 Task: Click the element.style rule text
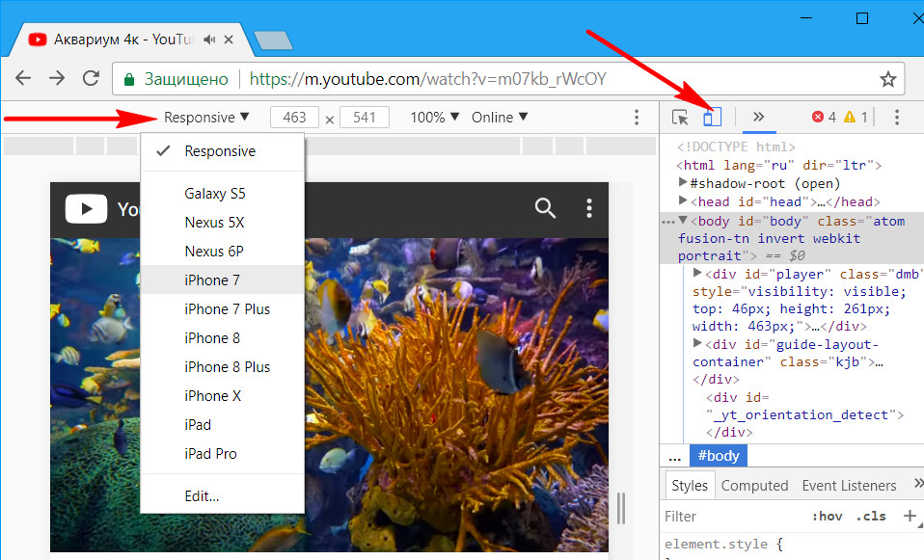pos(723,545)
